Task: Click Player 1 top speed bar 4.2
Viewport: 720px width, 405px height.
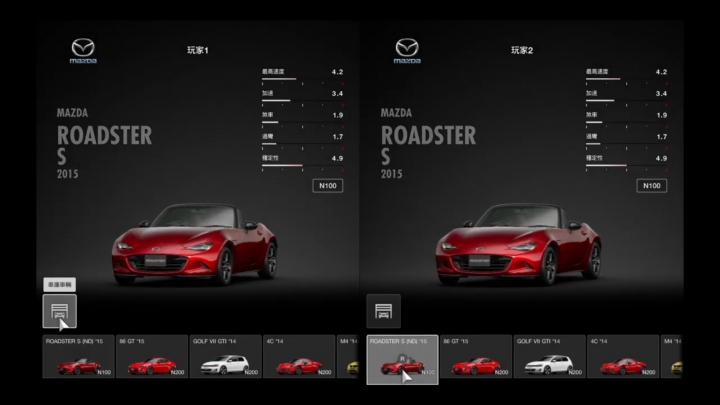Action: tap(303, 79)
